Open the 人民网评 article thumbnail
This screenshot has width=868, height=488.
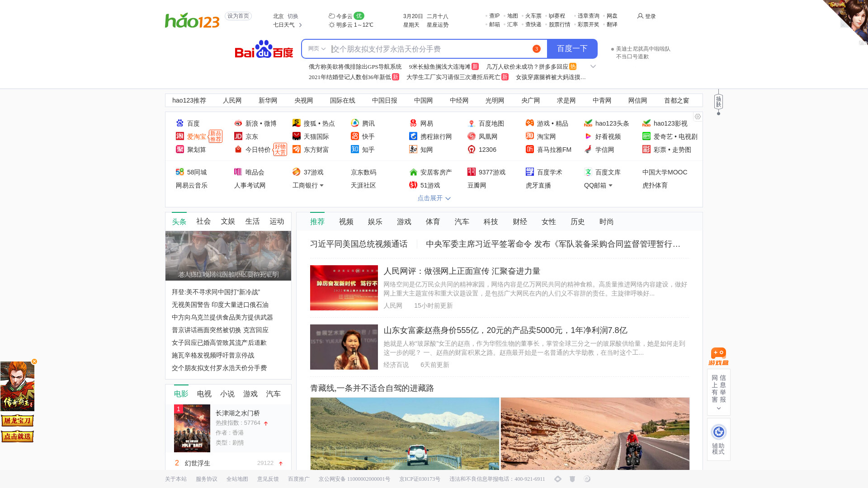[x=344, y=288]
